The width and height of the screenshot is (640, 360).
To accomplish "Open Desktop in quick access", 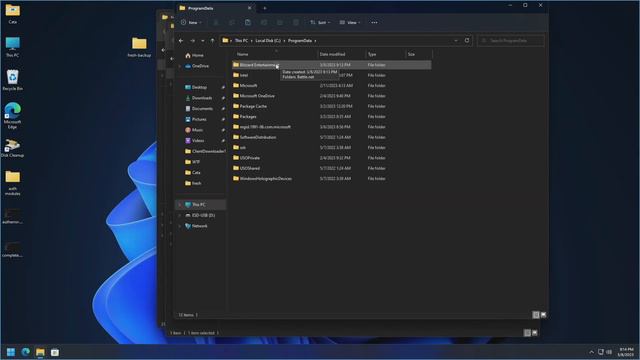I will [x=199, y=87].
